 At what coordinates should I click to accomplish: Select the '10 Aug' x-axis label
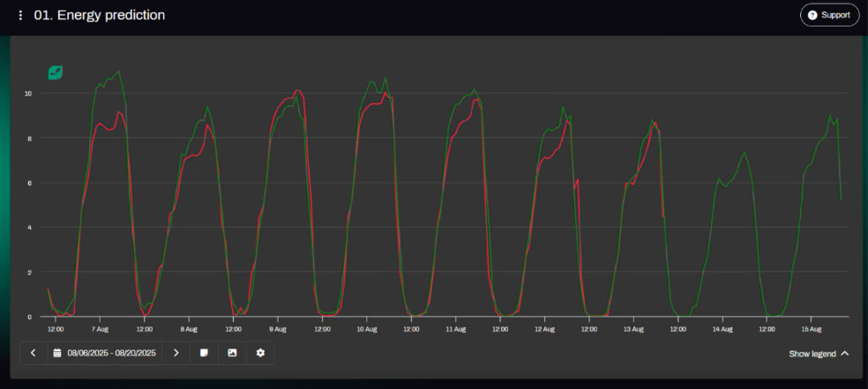pyautogui.click(x=366, y=329)
